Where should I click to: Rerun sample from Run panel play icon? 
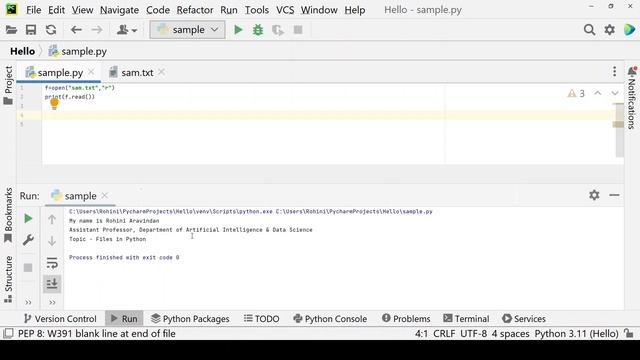pos(28,219)
